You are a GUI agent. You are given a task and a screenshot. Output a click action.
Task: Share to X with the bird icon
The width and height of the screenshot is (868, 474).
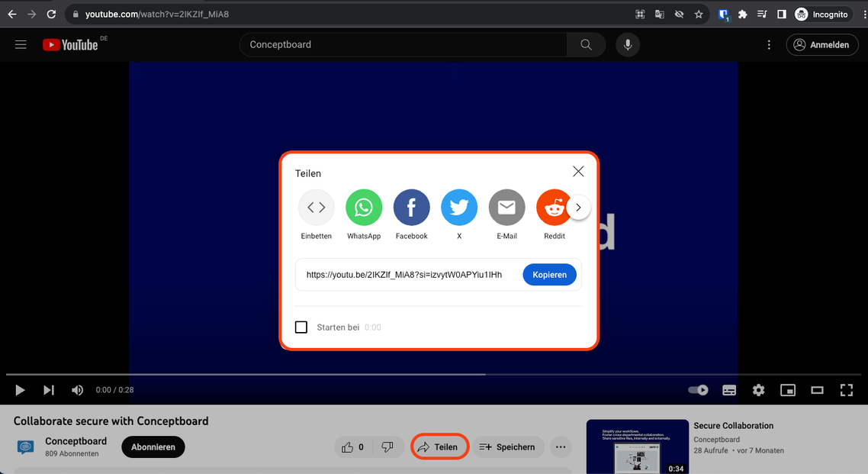pyautogui.click(x=459, y=208)
